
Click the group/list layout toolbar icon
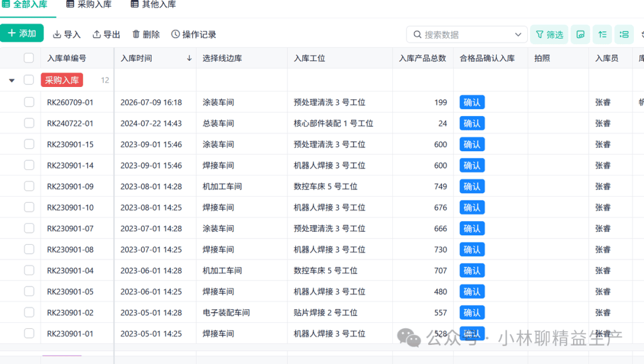[x=624, y=35]
